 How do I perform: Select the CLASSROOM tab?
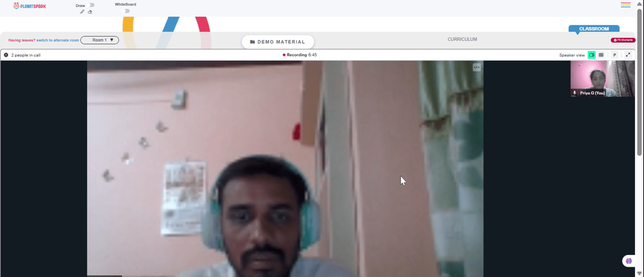(594, 29)
